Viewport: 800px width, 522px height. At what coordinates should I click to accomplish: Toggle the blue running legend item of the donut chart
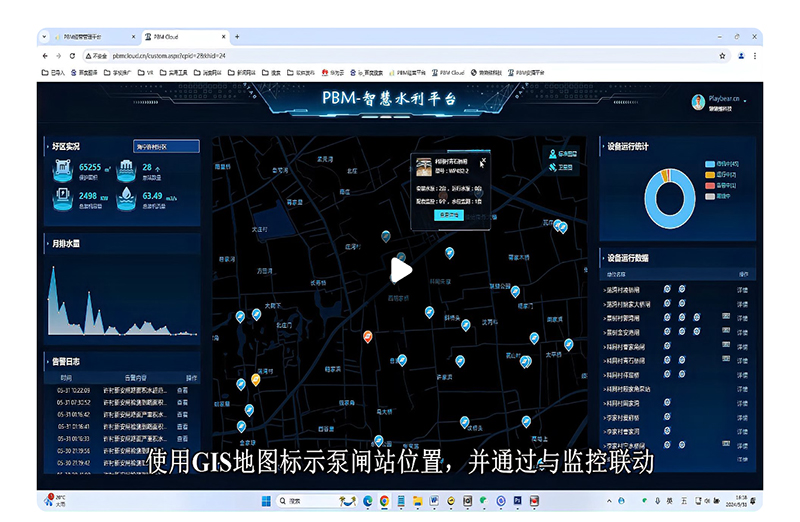721,164
